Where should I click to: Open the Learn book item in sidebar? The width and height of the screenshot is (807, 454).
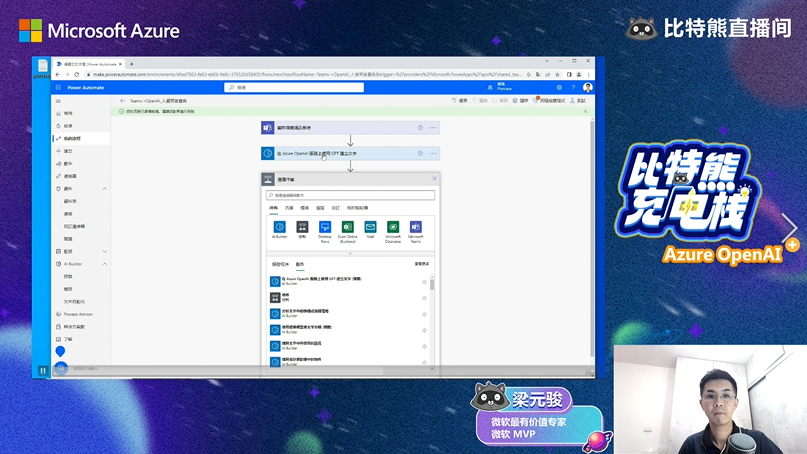65,339
